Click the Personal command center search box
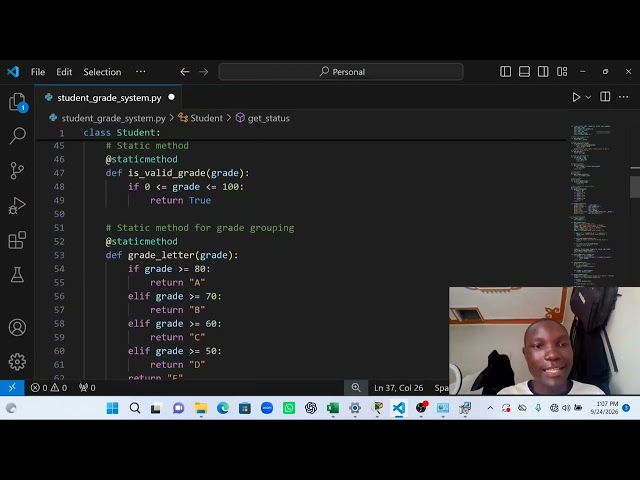640x480 pixels. pos(341,72)
